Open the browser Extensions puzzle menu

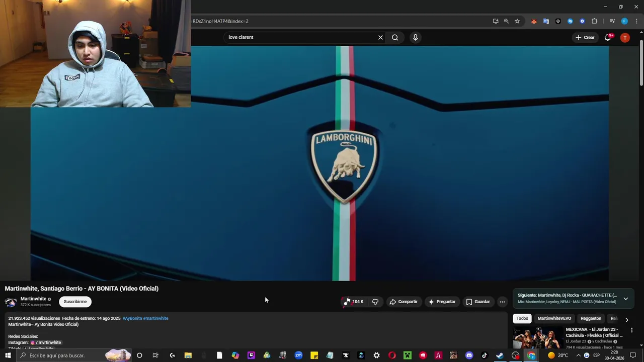click(x=594, y=21)
